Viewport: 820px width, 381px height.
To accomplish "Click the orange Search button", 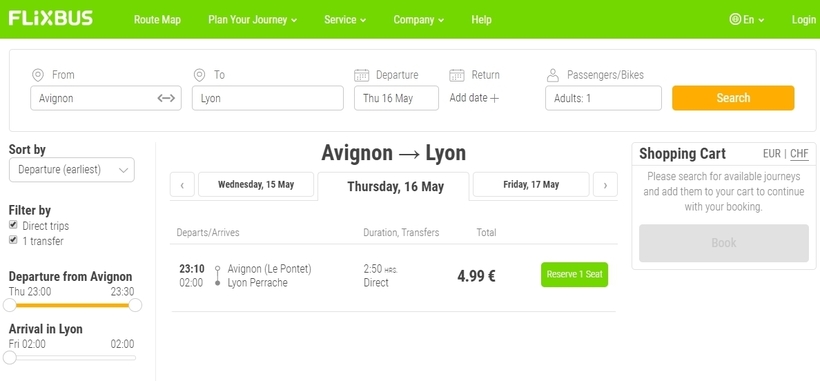I will click(733, 98).
